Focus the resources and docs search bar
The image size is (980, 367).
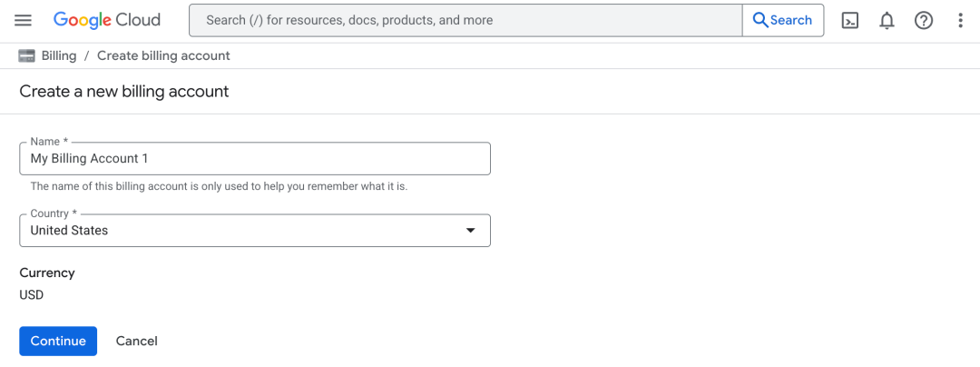click(465, 20)
